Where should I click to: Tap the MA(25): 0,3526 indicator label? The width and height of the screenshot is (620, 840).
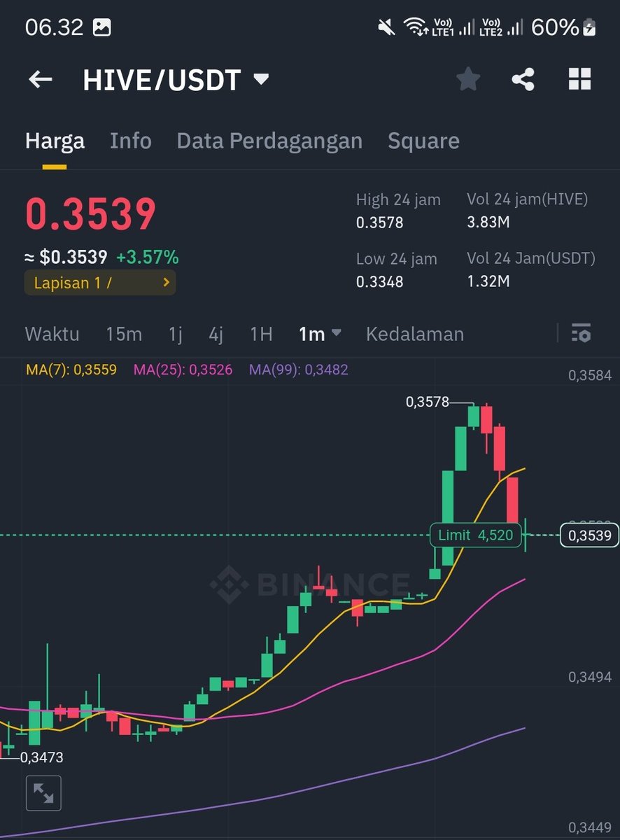(183, 370)
